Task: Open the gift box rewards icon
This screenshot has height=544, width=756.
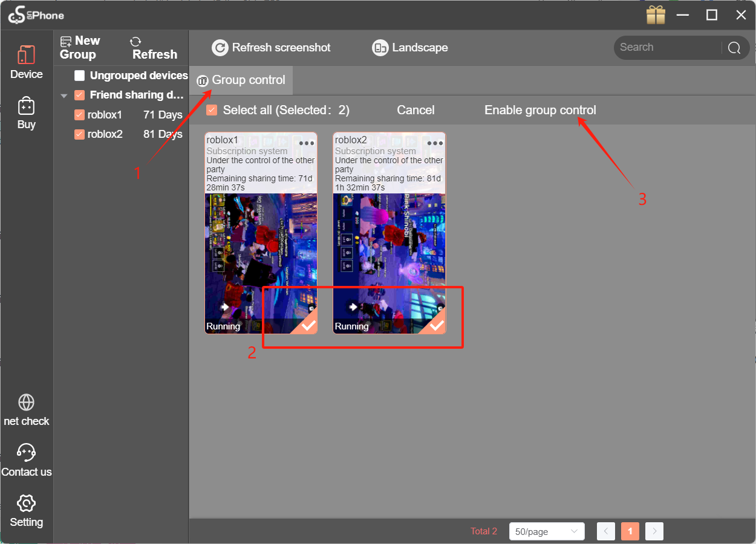Action: [656, 15]
